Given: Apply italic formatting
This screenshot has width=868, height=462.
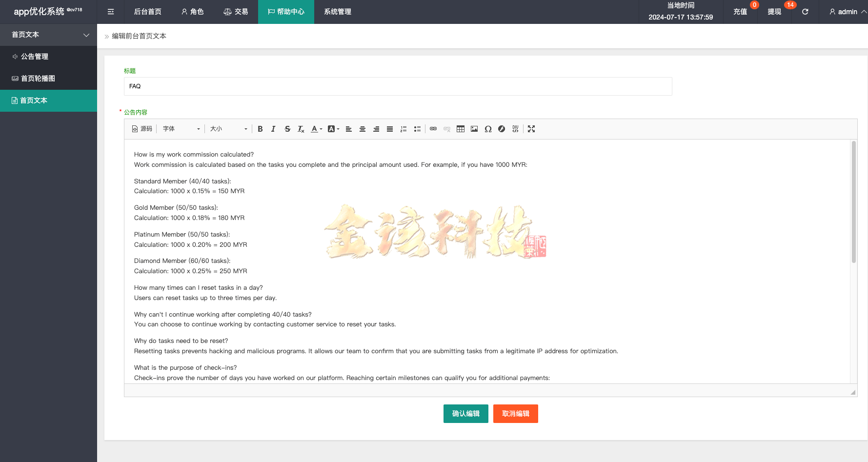Looking at the screenshot, I should (x=273, y=129).
